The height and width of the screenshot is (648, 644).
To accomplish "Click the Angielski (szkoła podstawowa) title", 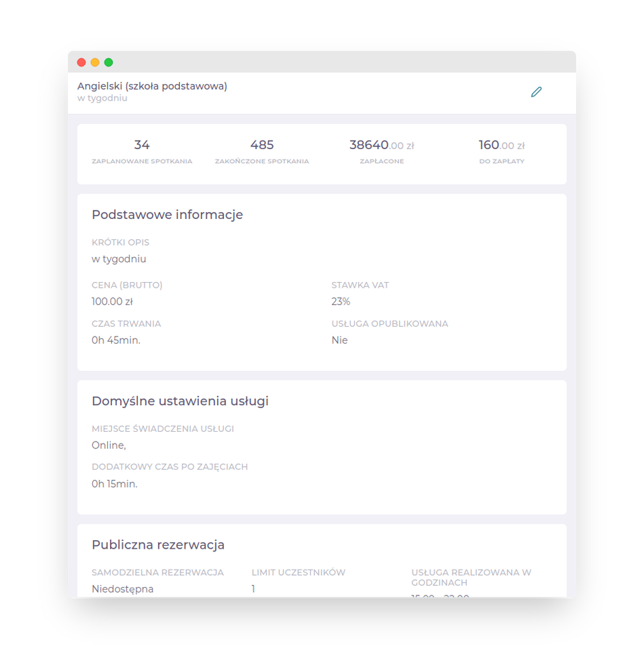I will pos(152,86).
